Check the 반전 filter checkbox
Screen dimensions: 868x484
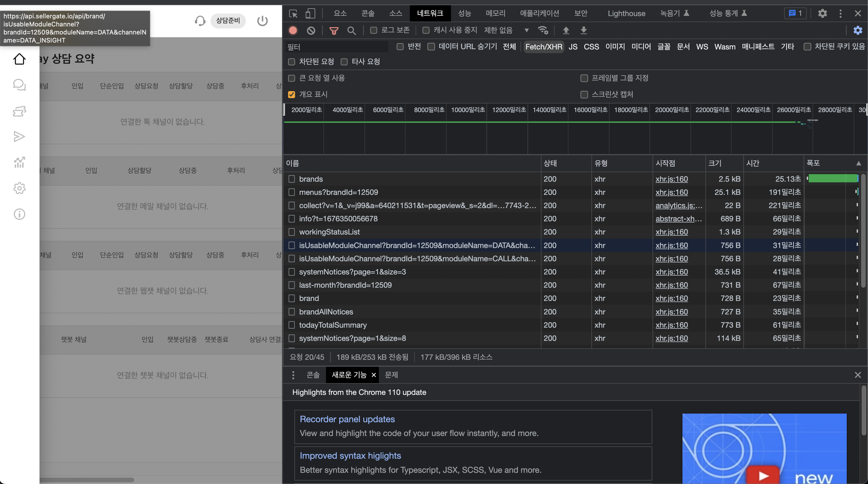click(400, 47)
